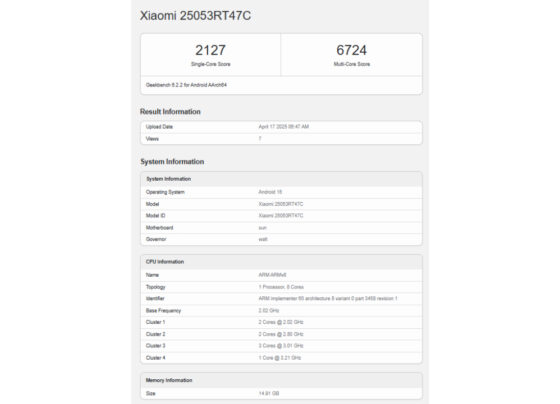The image size is (560, 404).
Task: Select the Cluster 2 cores and frequency value
Action: click(x=281, y=334)
